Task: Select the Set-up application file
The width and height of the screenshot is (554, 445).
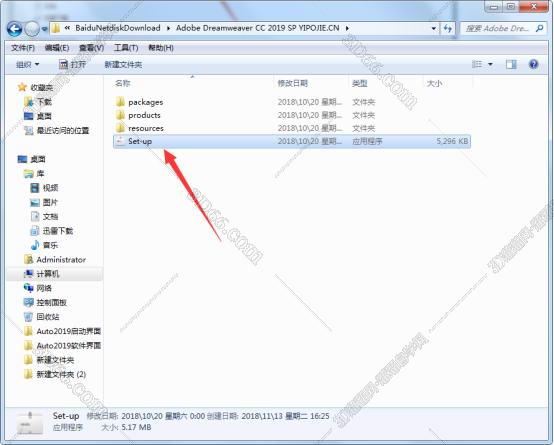Action: tap(292, 141)
